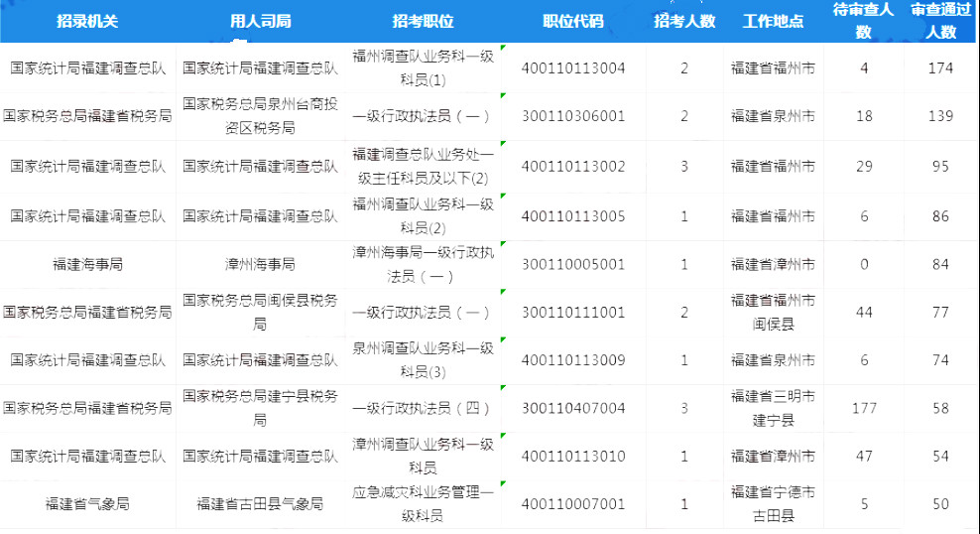The width and height of the screenshot is (980, 534).
Task: Click approved count 77
Action: coord(940,312)
